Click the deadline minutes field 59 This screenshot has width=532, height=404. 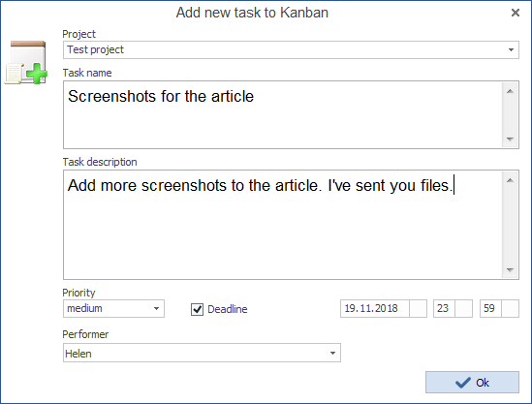click(490, 308)
